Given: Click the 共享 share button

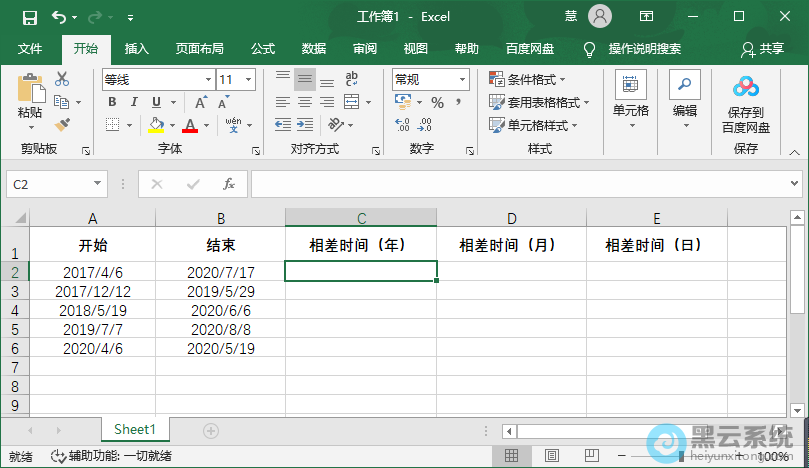Looking at the screenshot, I should (762, 48).
